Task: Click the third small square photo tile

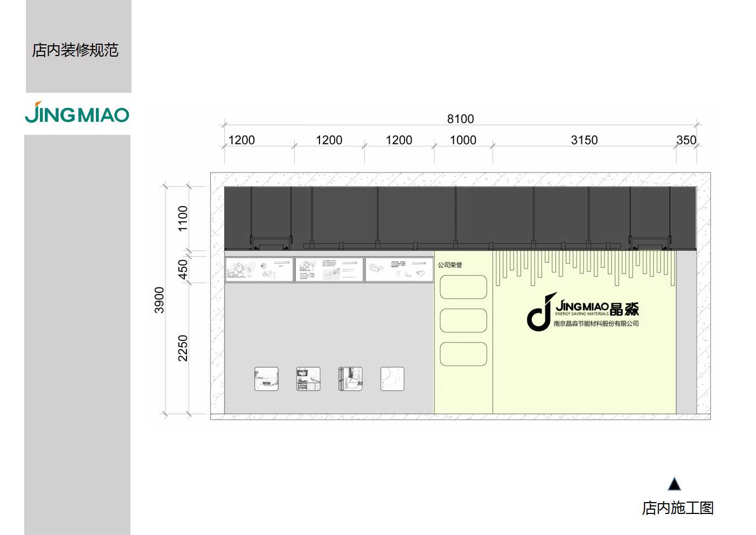Action: click(x=350, y=379)
